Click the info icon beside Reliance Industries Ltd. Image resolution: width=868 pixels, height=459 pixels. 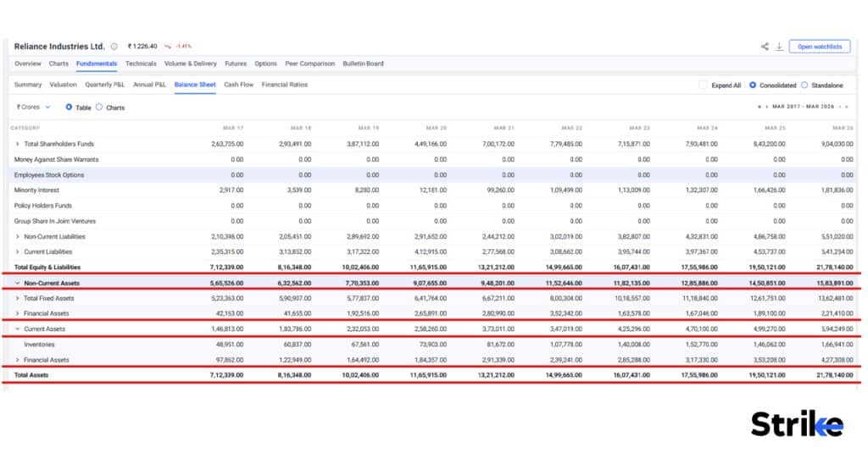(x=114, y=47)
